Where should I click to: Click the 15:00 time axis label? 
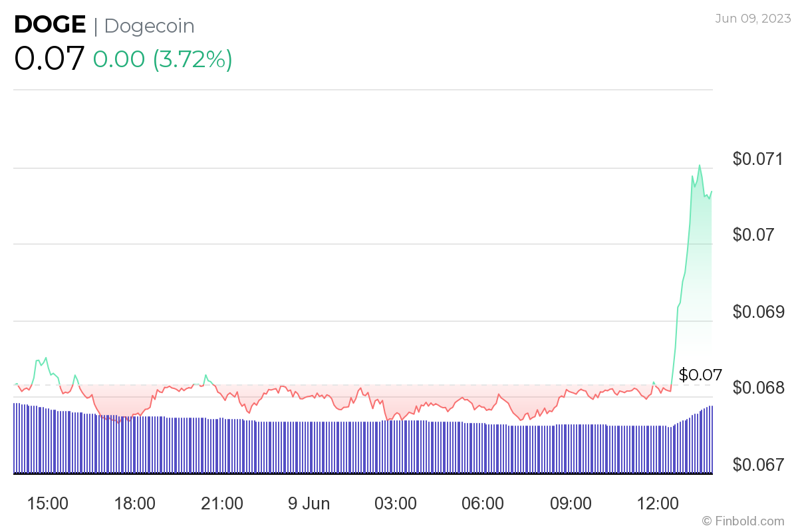point(47,503)
